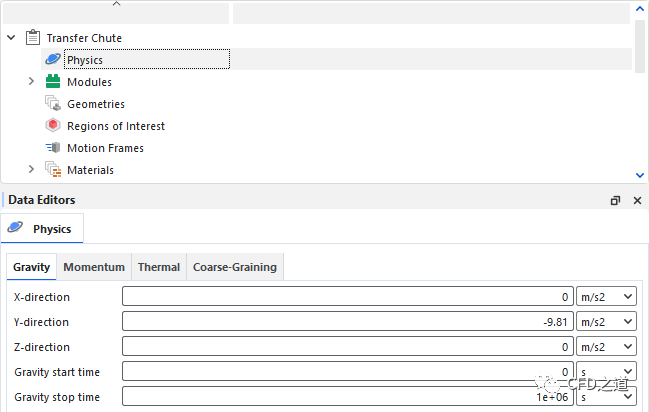Switch to the Thermal tab

pos(159,267)
